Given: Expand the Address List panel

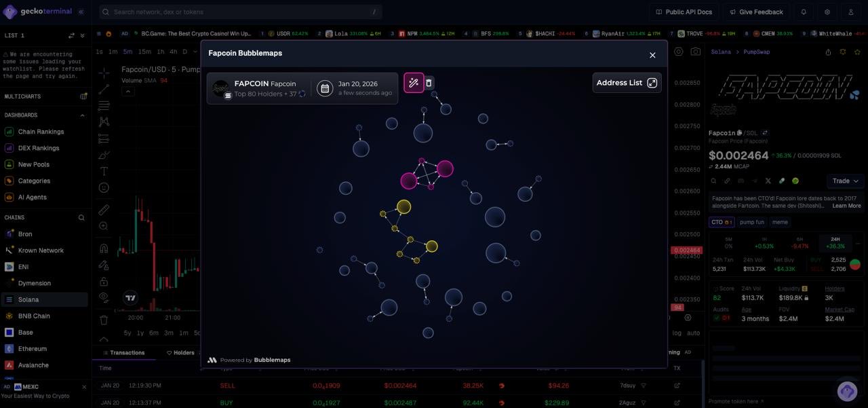Looking at the screenshot, I should tap(627, 83).
